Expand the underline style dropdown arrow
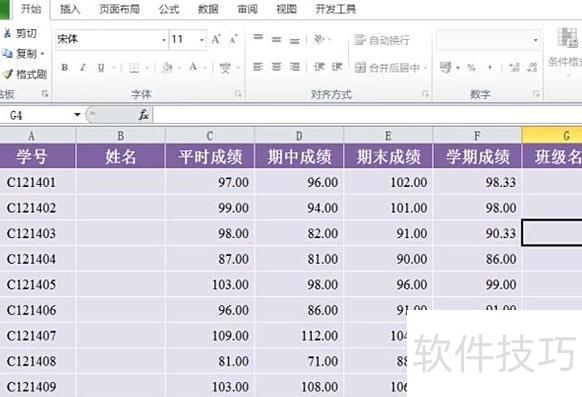 (x=114, y=68)
